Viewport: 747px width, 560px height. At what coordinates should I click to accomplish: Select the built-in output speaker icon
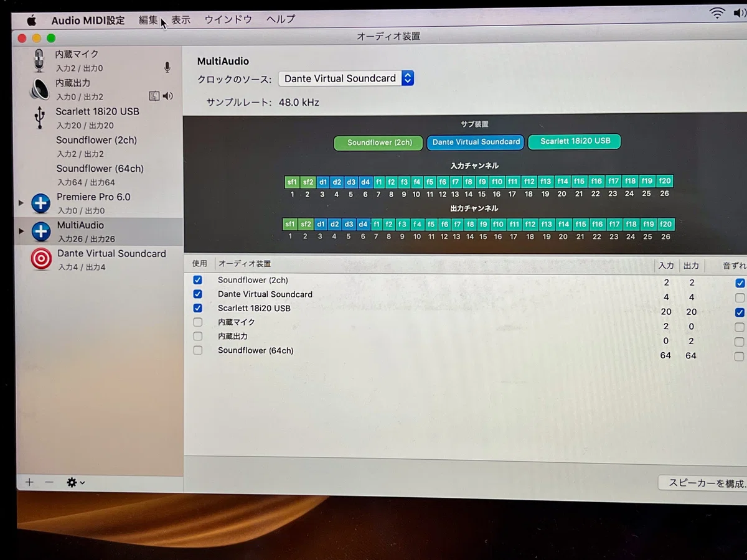pyautogui.click(x=39, y=90)
